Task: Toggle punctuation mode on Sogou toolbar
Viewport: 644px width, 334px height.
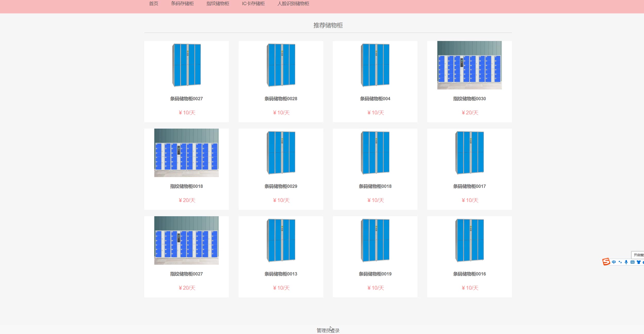Action: (620, 262)
